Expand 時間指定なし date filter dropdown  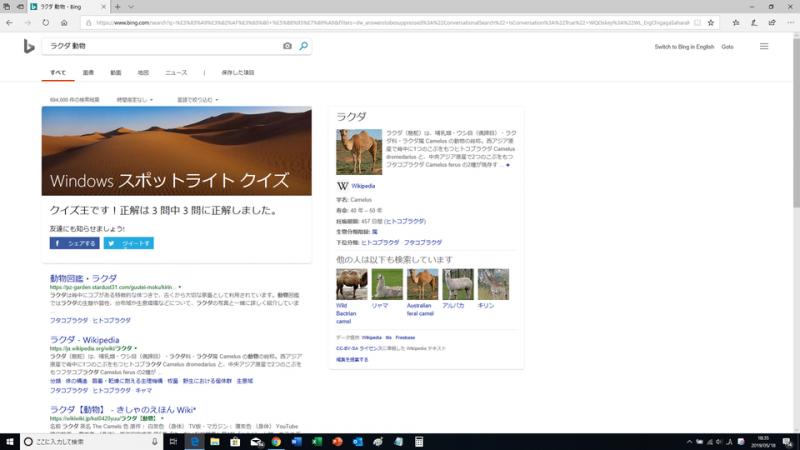coord(135,100)
